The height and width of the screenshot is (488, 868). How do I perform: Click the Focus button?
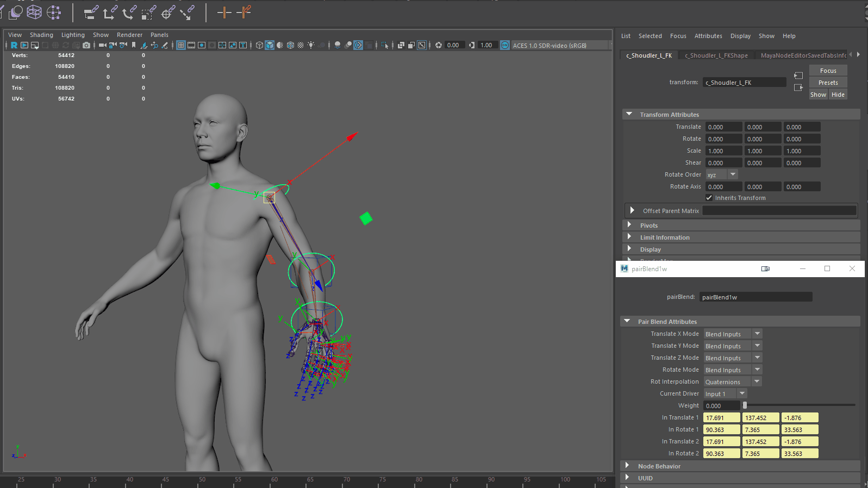[x=828, y=71]
